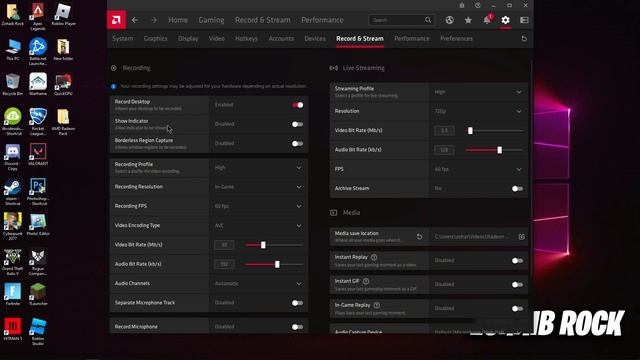The image size is (640, 360).
Task: Click the streaming Video Bit Rate slider
Action: pos(494,131)
